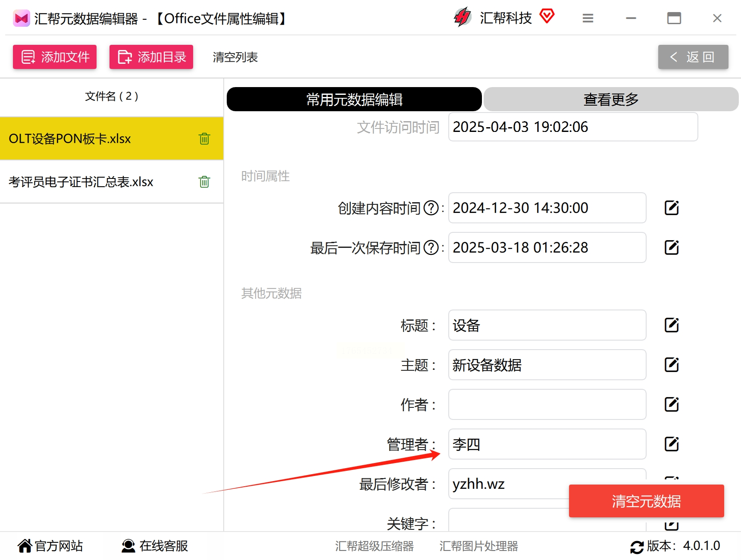741x560 pixels.
Task: Click 添加目录 button
Action: click(x=151, y=57)
